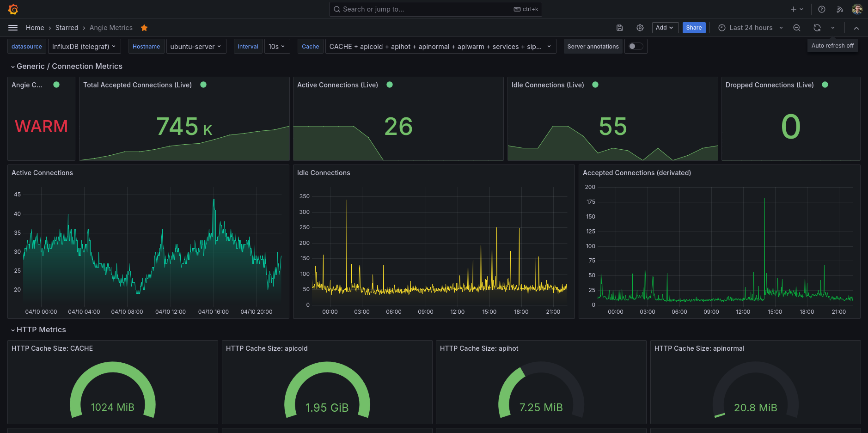Go to Home breadcrumb
Screen dimensions: 868x433
(x=35, y=28)
